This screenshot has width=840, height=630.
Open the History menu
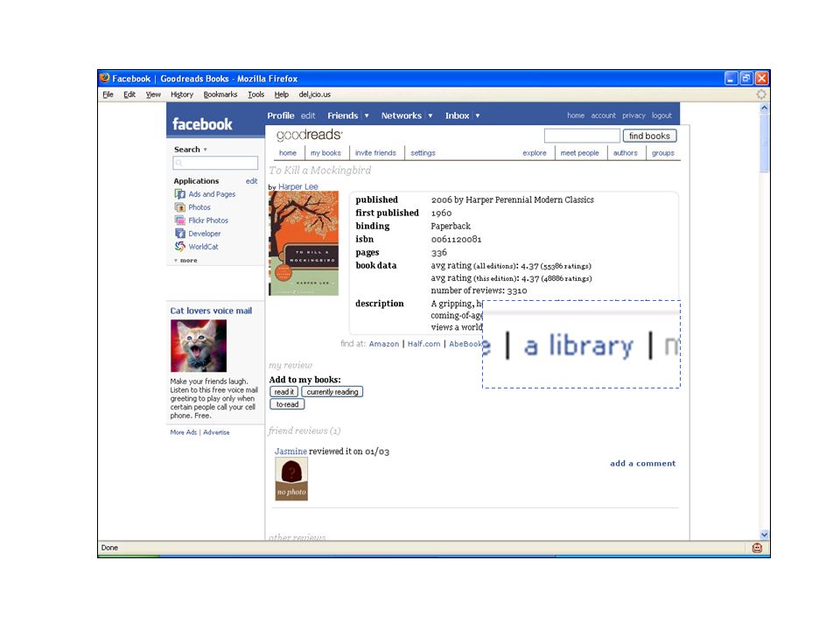(x=182, y=94)
